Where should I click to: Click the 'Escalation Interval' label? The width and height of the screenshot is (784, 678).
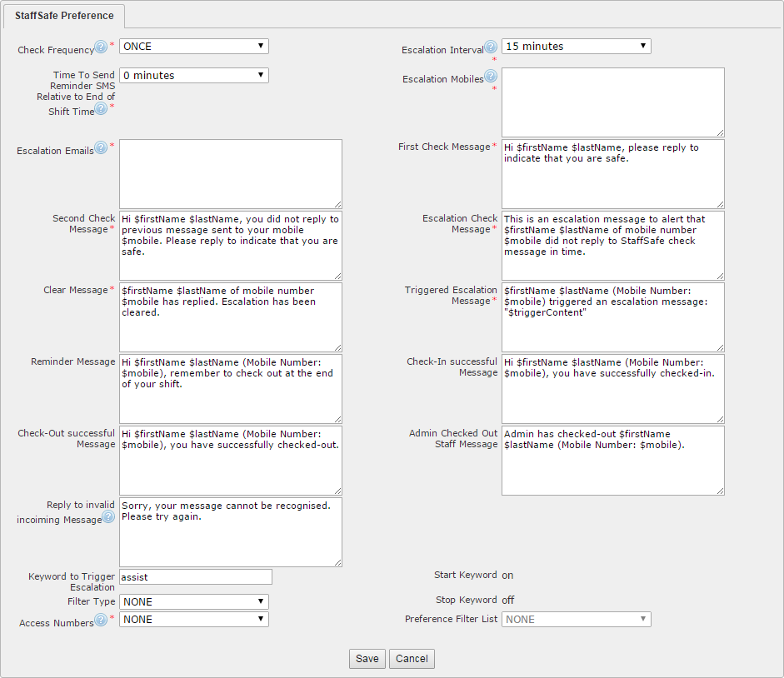click(x=443, y=50)
